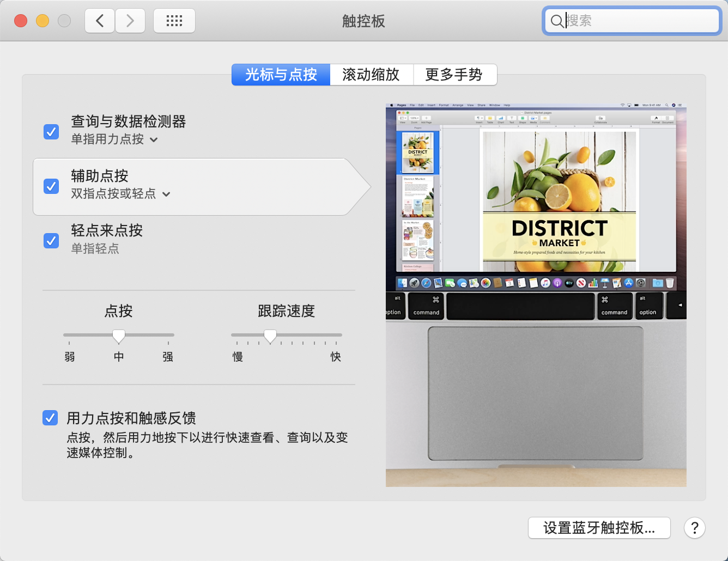The width and height of the screenshot is (728, 561).
Task: Click the magnifier icon in search field
Action: click(x=557, y=21)
